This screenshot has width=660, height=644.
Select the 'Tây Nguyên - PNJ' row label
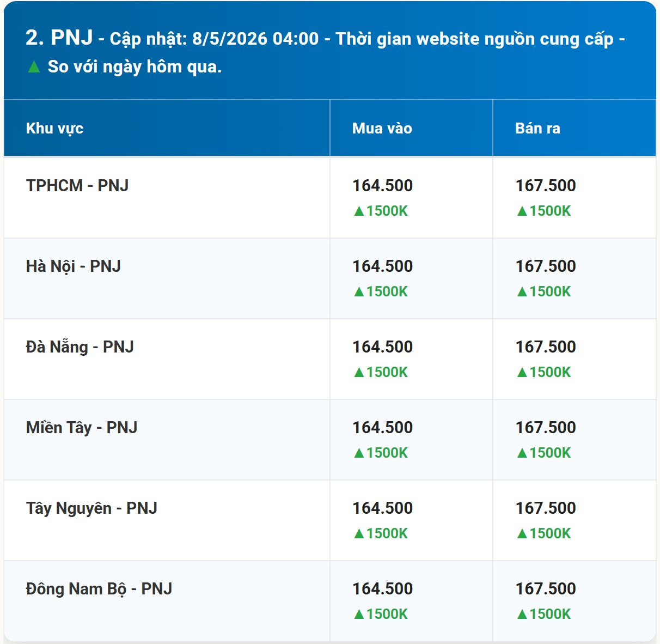[91, 508]
